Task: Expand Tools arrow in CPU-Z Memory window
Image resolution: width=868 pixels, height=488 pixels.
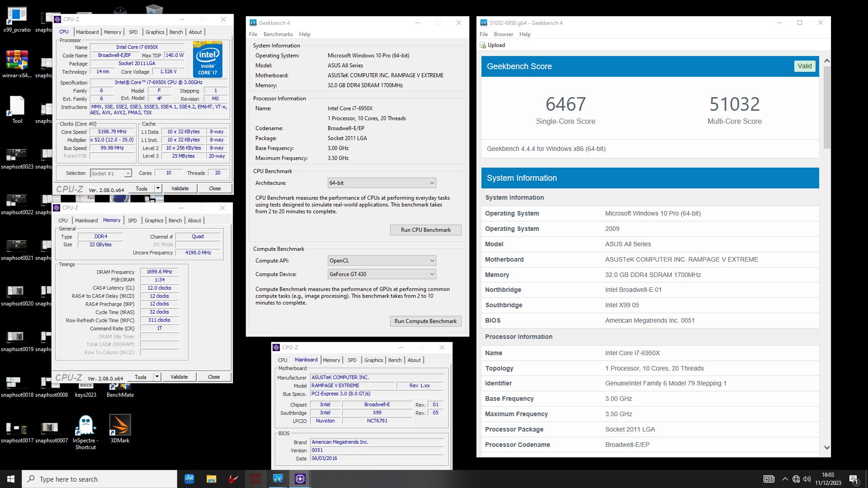Action: click(157, 377)
